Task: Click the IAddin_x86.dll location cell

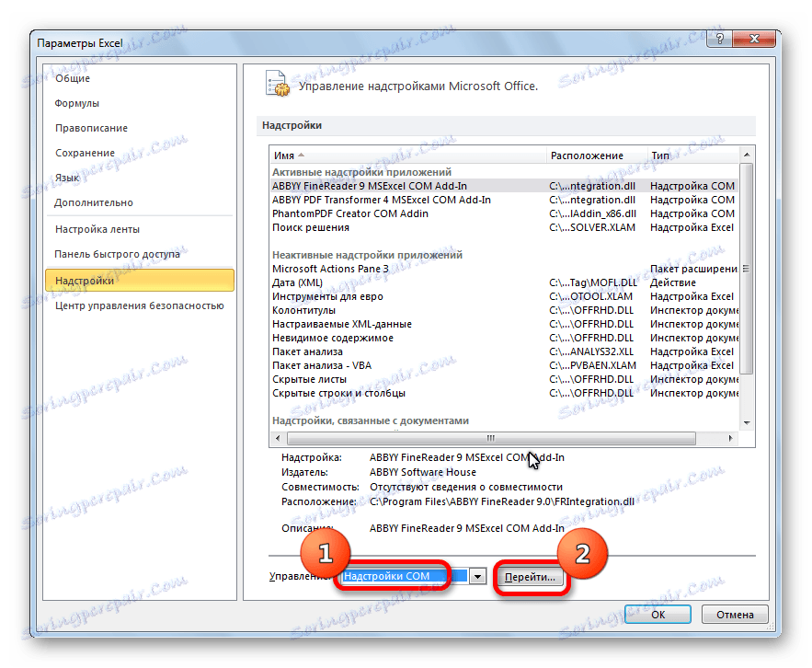Action: tap(592, 213)
